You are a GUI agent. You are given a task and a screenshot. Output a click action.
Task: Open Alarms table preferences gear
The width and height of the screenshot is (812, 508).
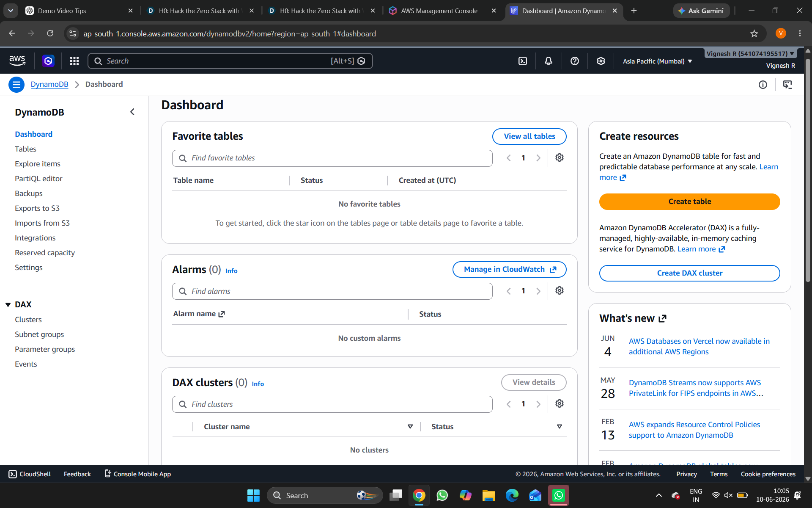coord(559,290)
